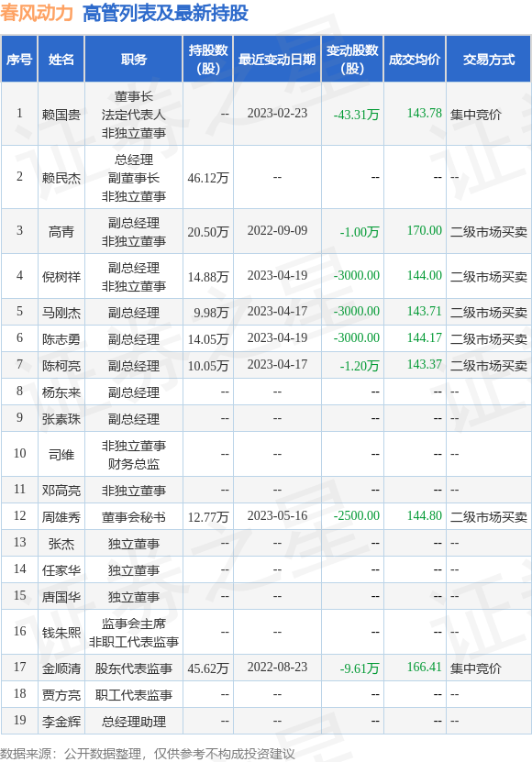Click the holdings value 20.50万
The height and width of the screenshot is (762, 532).
click(208, 232)
